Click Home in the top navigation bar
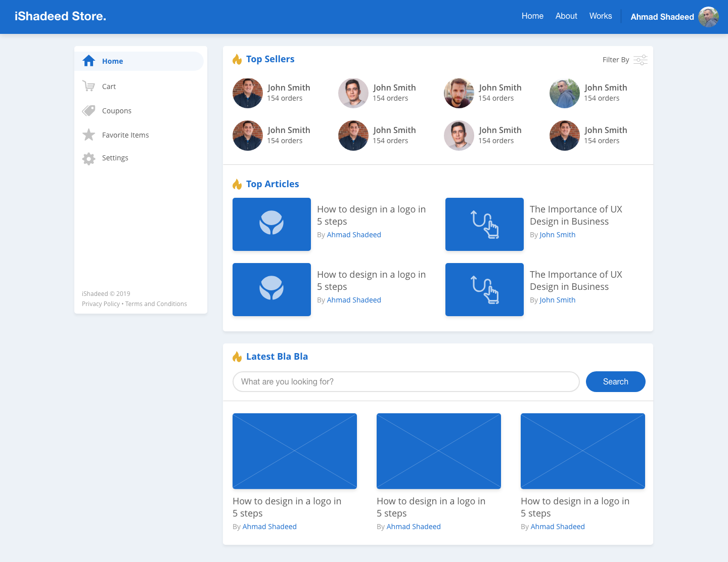Image resolution: width=728 pixels, height=562 pixels. click(x=532, y=16)
